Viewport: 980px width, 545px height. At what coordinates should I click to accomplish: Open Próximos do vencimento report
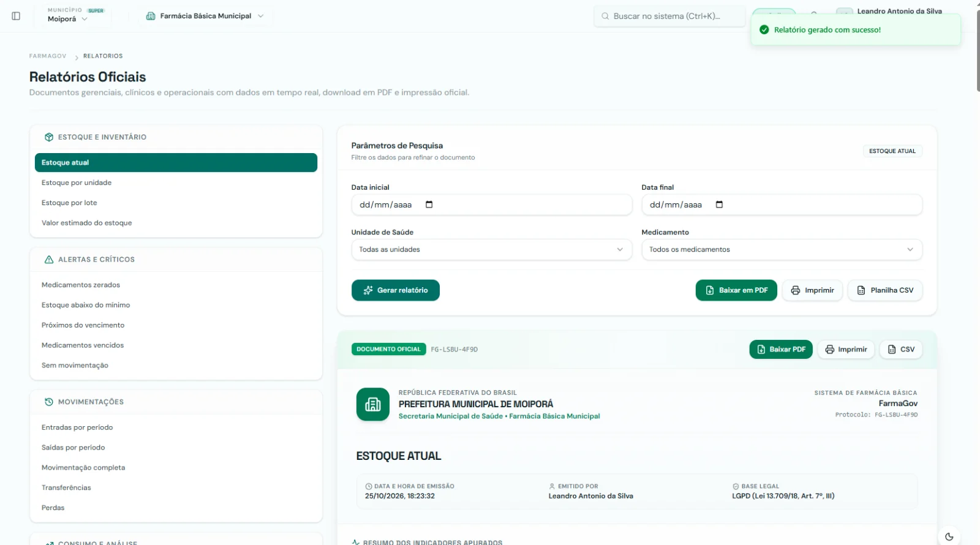tap(176, 325)
